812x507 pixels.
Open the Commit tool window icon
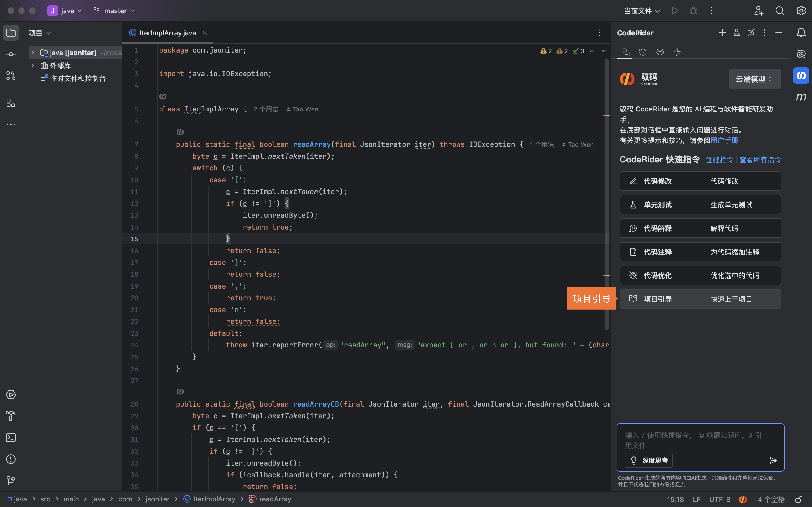pos(11,54)
